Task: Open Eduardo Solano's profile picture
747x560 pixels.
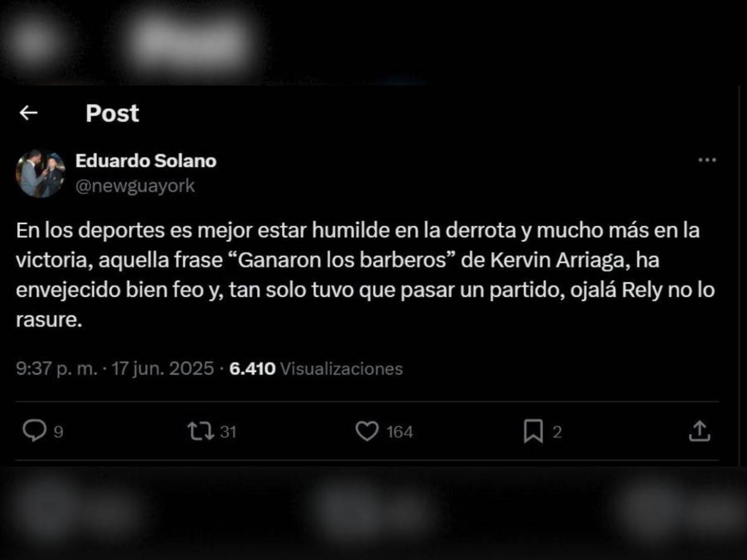Action: pyautogui.click(x=40, y=173)
